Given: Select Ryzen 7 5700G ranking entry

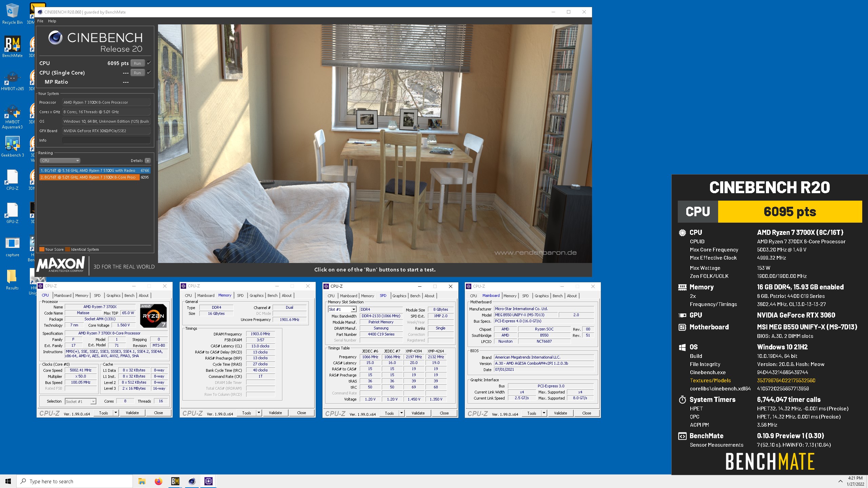Looking at the screenshot, I should point(95,170).
